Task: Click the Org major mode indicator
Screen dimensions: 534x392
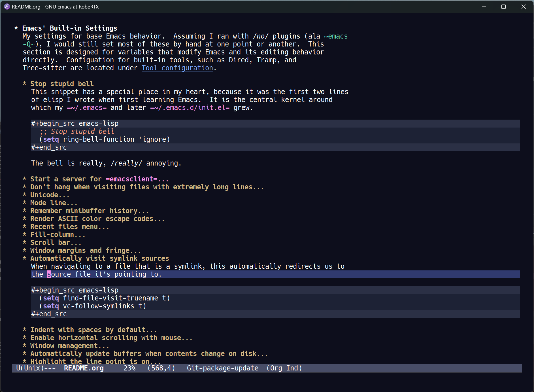Action: pos(276,368)
